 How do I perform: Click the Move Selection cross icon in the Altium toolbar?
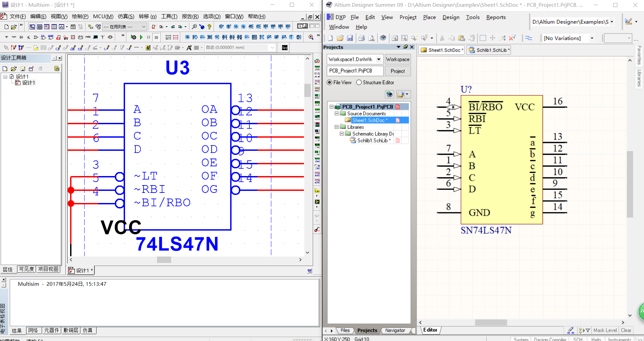(493, 38)
